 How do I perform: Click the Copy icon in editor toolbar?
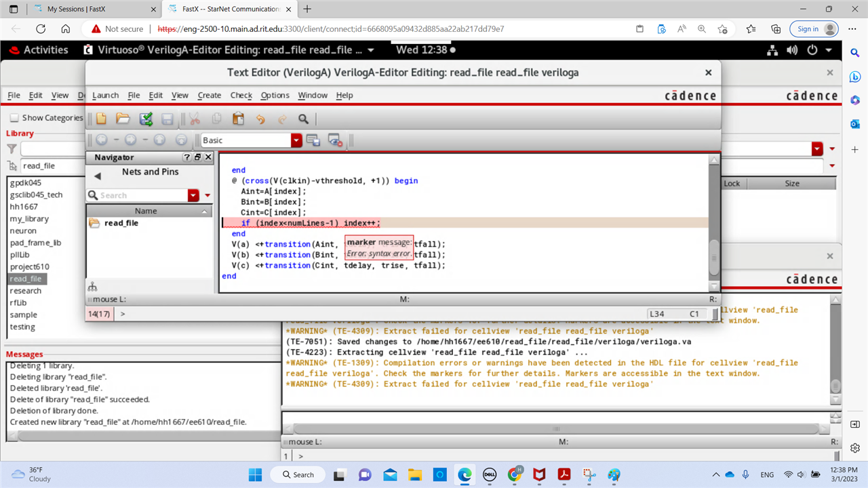[x=216, y=119]
